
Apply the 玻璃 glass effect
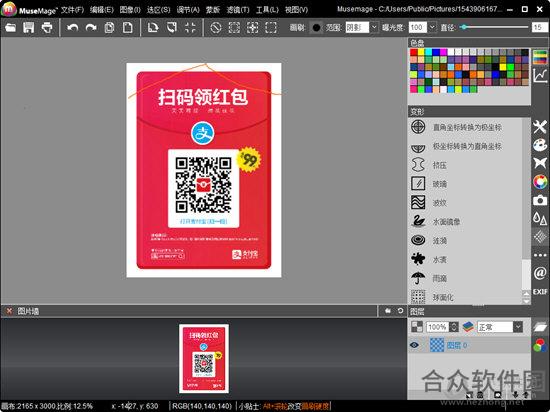pos(465,184)
